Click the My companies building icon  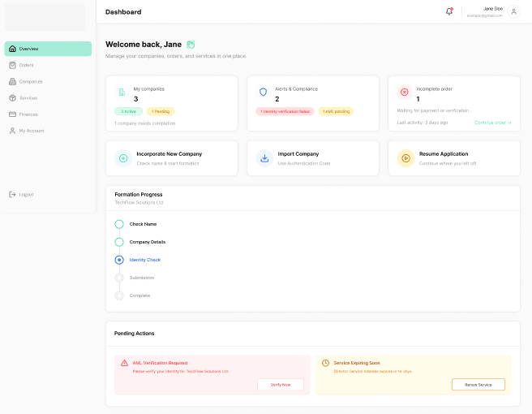pos(122,92)
